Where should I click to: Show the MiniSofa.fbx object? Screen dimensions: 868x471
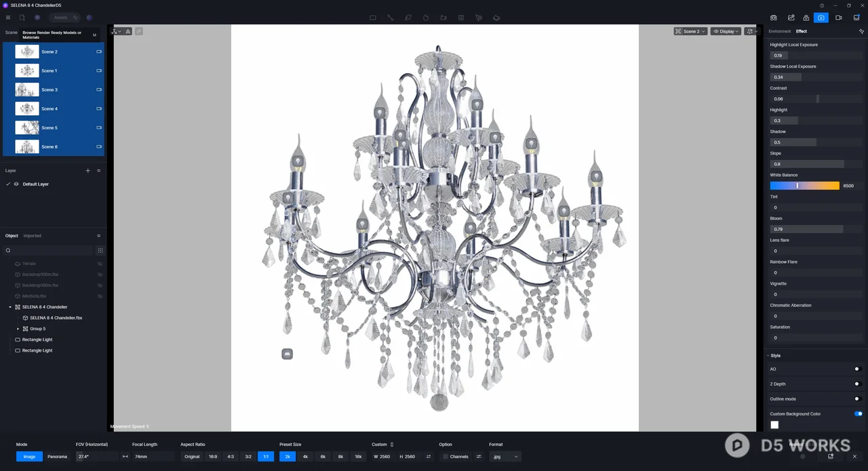100,296
